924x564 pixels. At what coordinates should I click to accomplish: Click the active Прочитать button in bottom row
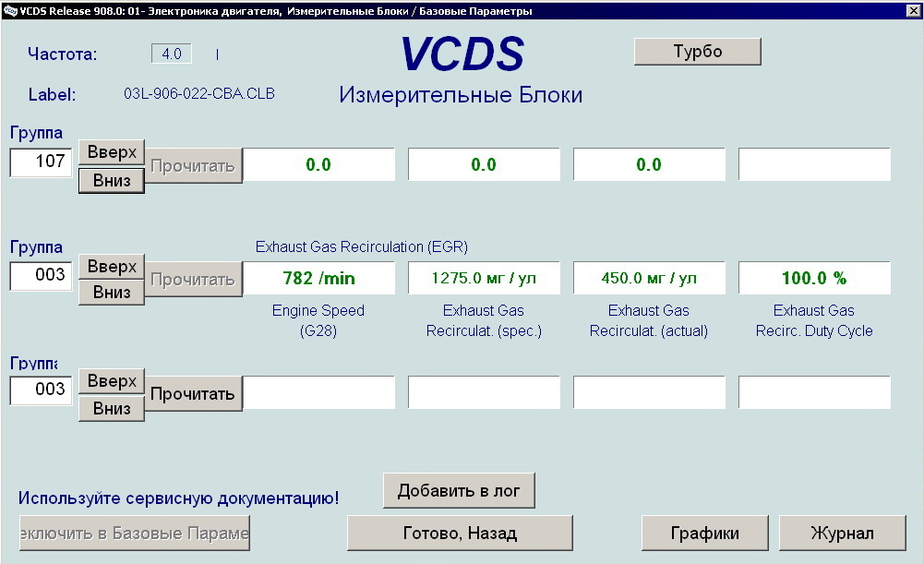pyautogui.click(x=193, y=393)
